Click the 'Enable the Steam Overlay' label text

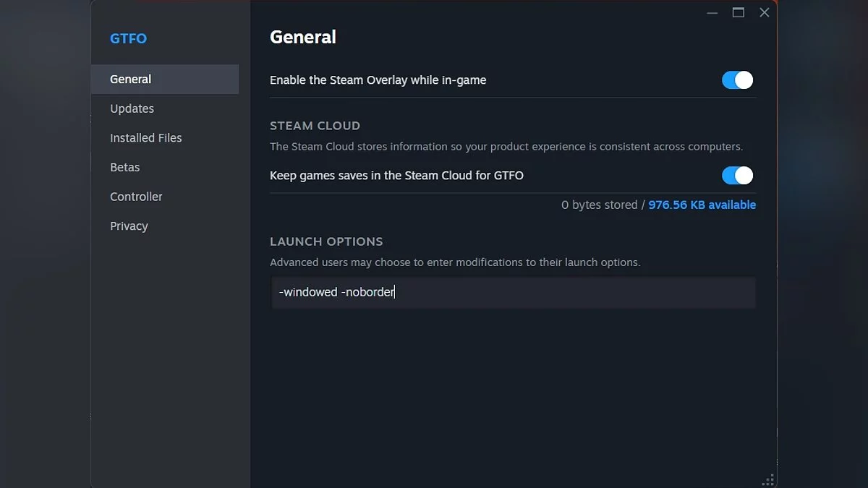(x=378, y=80)
